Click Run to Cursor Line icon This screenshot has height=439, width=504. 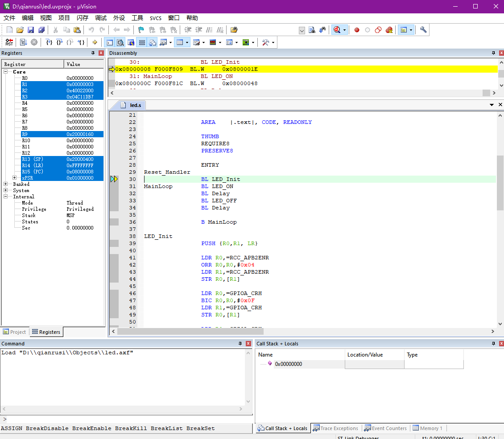coord(81,42)
